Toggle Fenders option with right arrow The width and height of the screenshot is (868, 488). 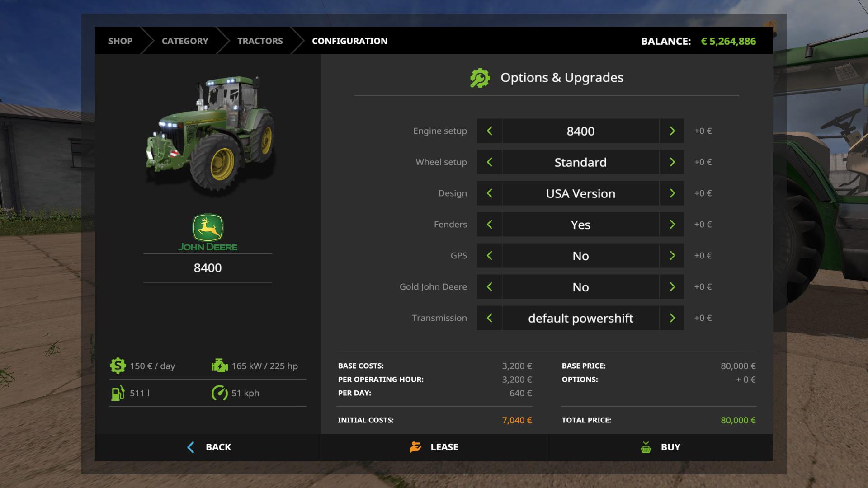pos(672,225)
